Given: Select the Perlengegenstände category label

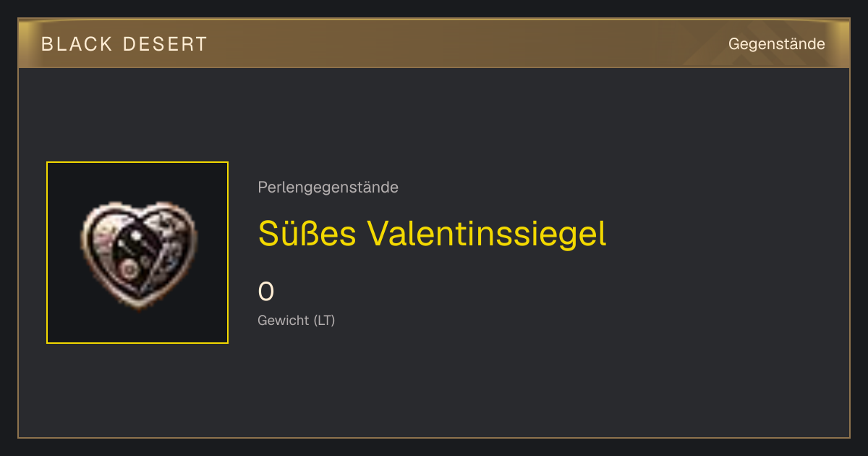Looking at the screenshot, I should click(x=328, y=187).
